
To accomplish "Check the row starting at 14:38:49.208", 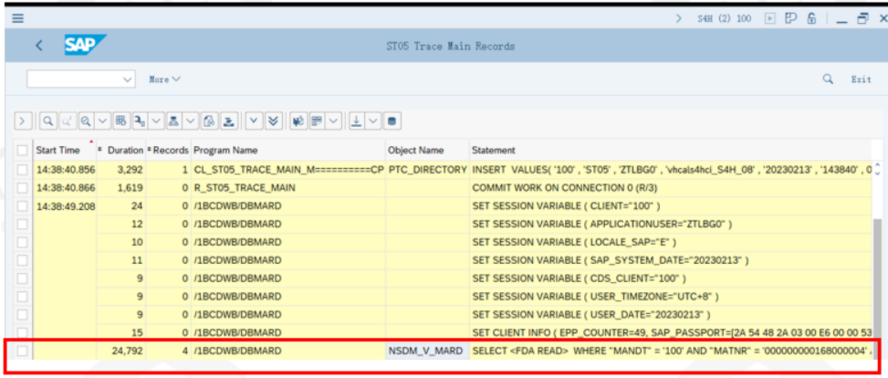I will 22,206.
